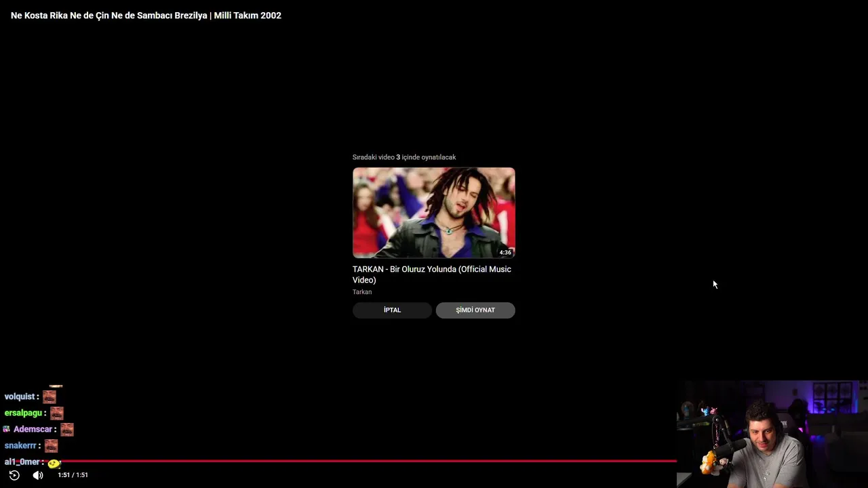Play next video with ŞİMDİ OYNAT
The height and width of the screenshot is (488, 868).
coord(475,310)
